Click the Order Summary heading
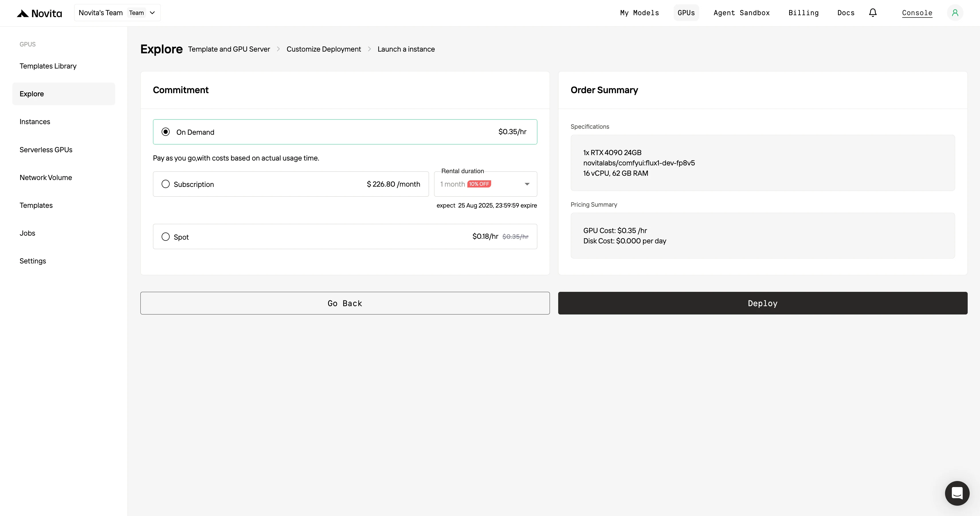 [604, 90]
